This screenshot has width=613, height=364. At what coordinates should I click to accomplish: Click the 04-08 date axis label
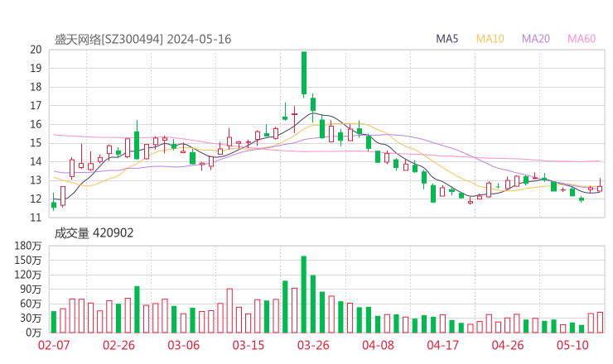click(x=378, y=345)
